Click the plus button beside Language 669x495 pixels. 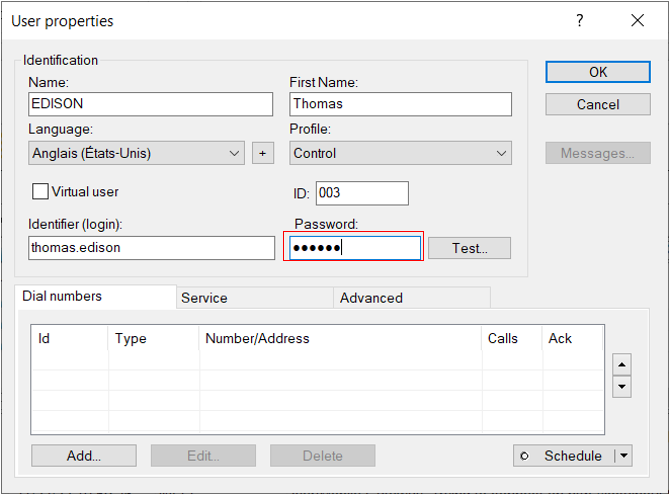click(263, 153)
